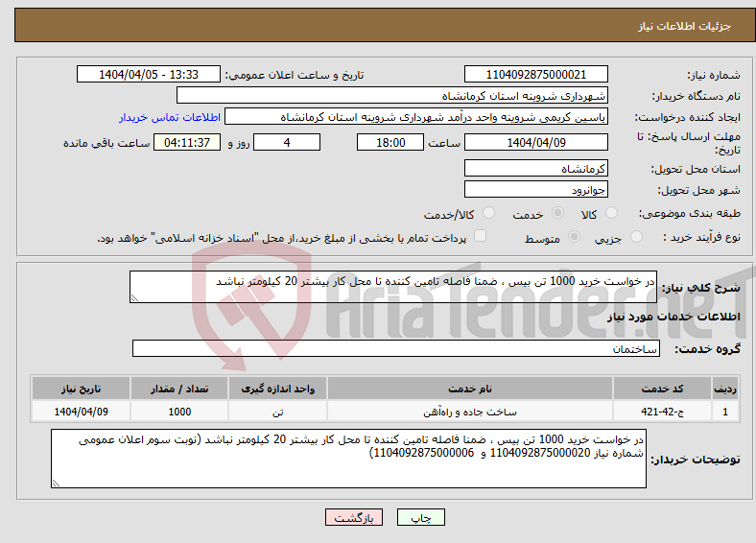Click the نام خدمت column header

tap(469, 389)
